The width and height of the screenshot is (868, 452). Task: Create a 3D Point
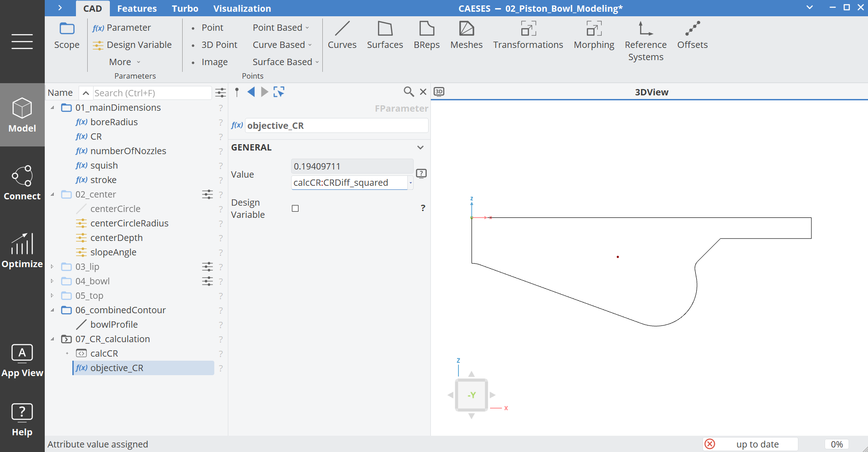[x=214, y=45]
